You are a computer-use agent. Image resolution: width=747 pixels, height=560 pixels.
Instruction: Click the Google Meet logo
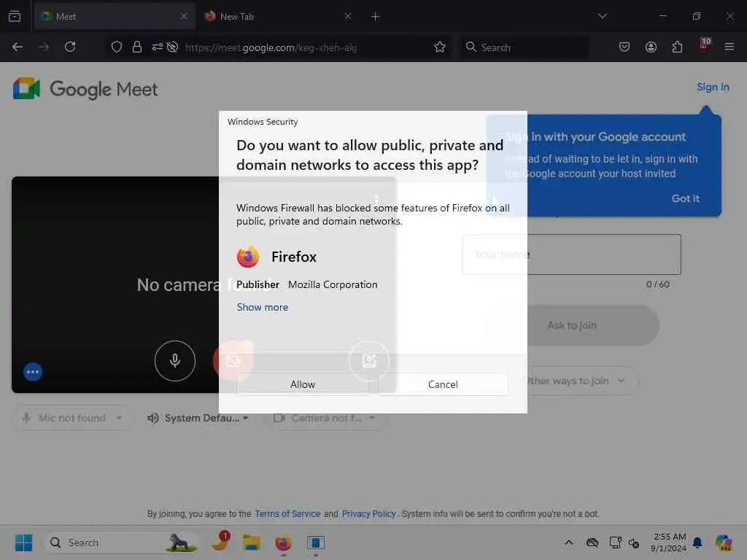coord(85,89)
